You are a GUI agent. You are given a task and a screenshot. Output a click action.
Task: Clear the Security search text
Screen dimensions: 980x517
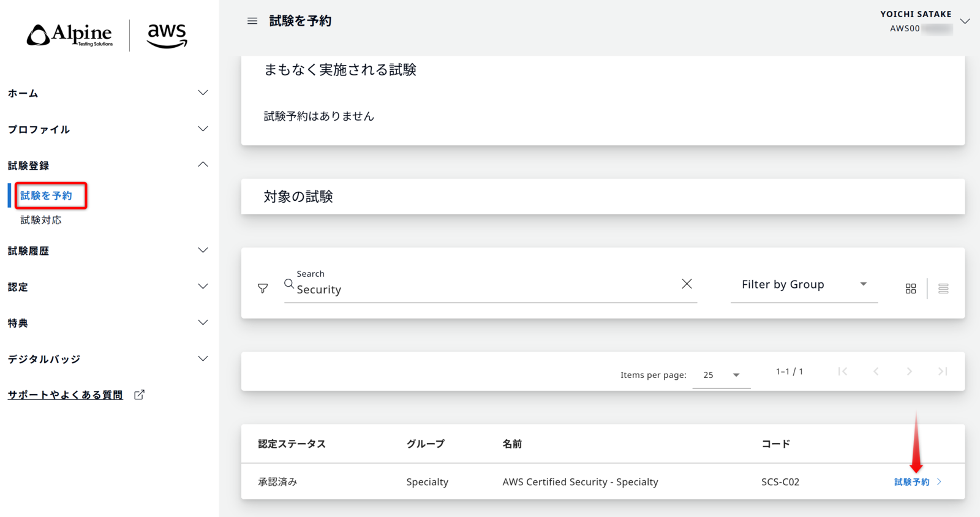coord(687,284)
